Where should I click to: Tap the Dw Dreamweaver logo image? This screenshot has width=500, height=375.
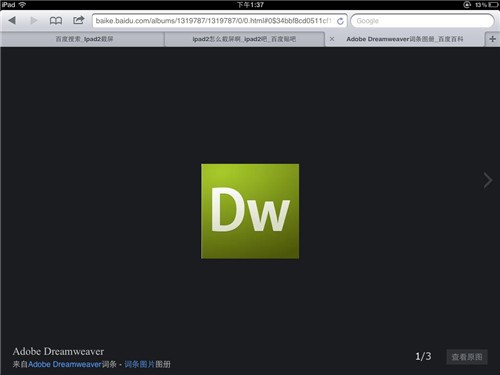(x=250, y=211)
